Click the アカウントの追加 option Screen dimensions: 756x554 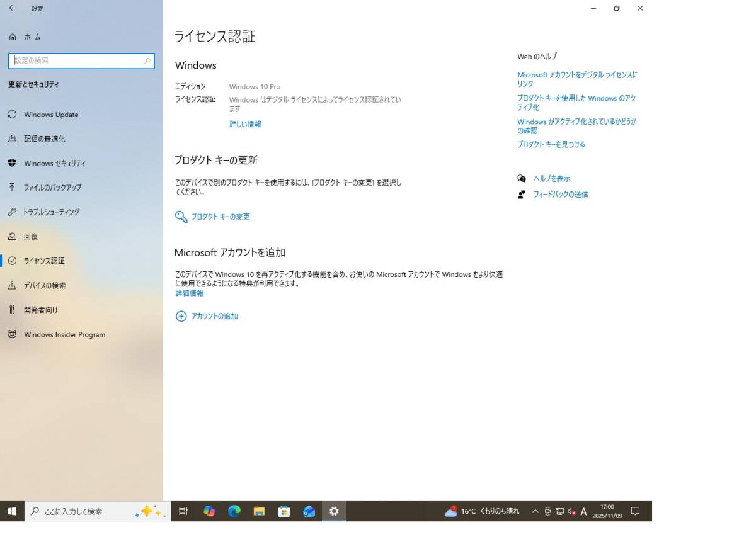tap(213, 316)
